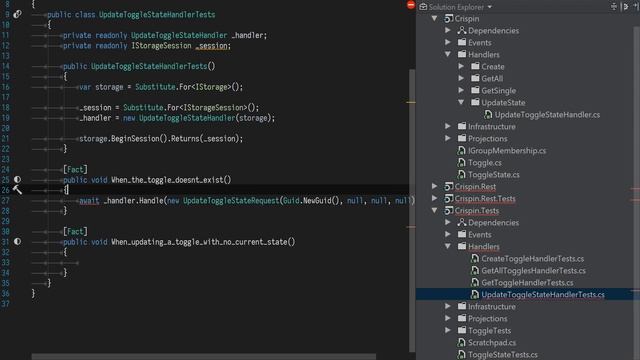Screen dimensions: 640x360
Task: Click the Events folder icon under Crispin
Action: 462,42
